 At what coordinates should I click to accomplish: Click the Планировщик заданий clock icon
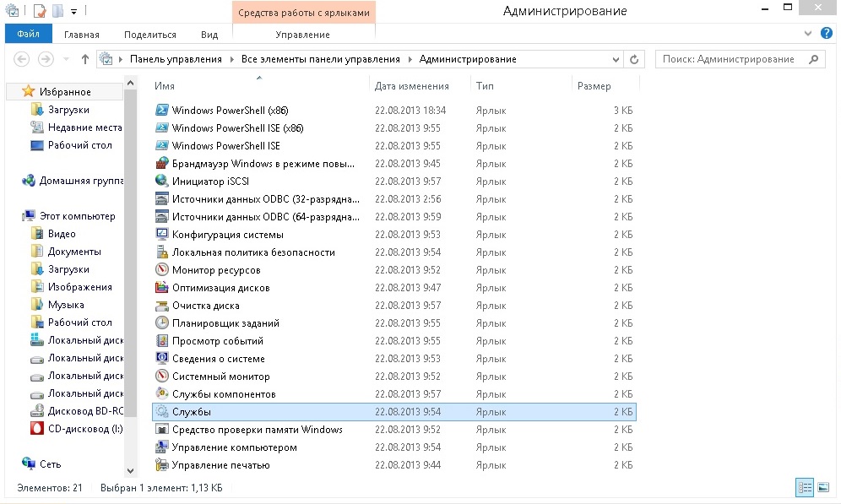tap(161, 322)
